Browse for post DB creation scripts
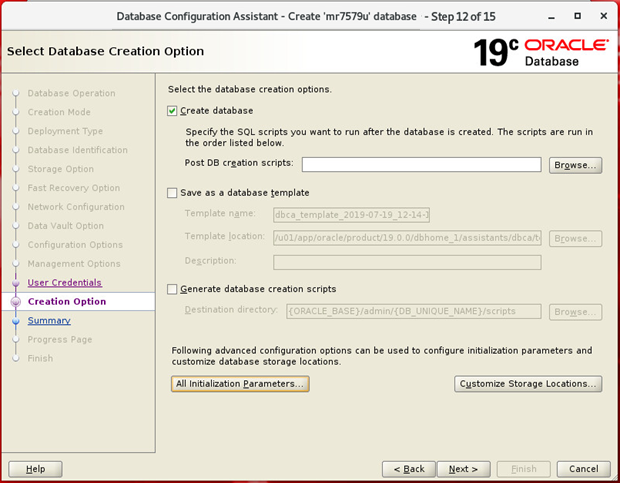This screenshot has height=483, width=620. pos(575,165)
